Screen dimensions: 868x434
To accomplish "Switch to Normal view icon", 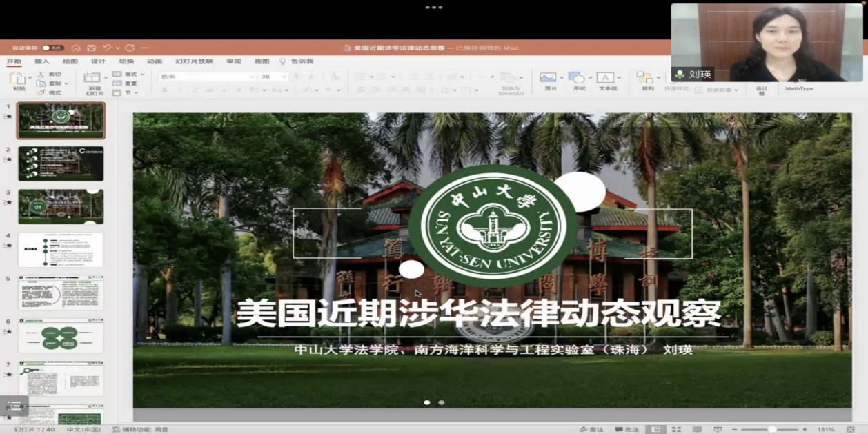I will click(x=656, y=429).
